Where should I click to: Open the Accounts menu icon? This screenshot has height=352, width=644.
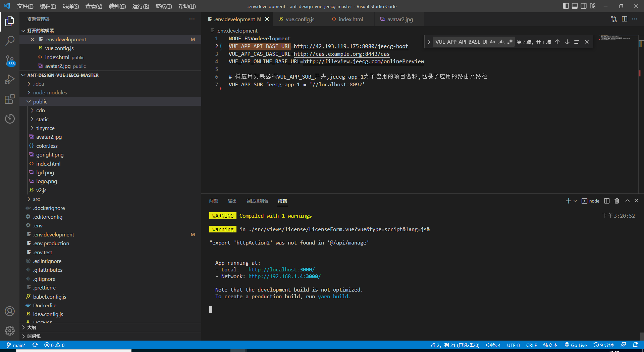coord(10,311)
